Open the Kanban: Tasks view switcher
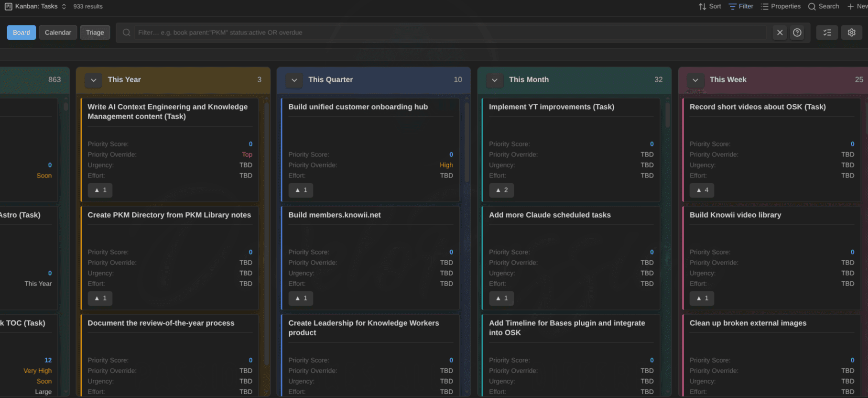The height and width of the screenshot is (398, 868). coord(35,6)
